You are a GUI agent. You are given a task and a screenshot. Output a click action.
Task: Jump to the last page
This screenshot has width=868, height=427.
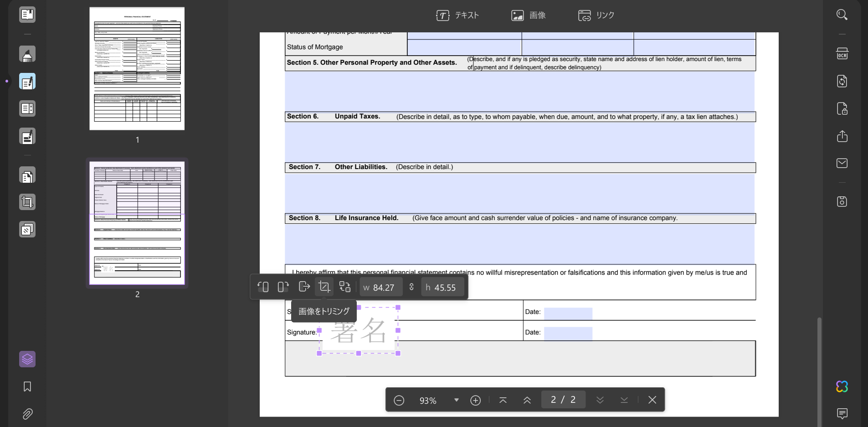[x=624, y=400]
